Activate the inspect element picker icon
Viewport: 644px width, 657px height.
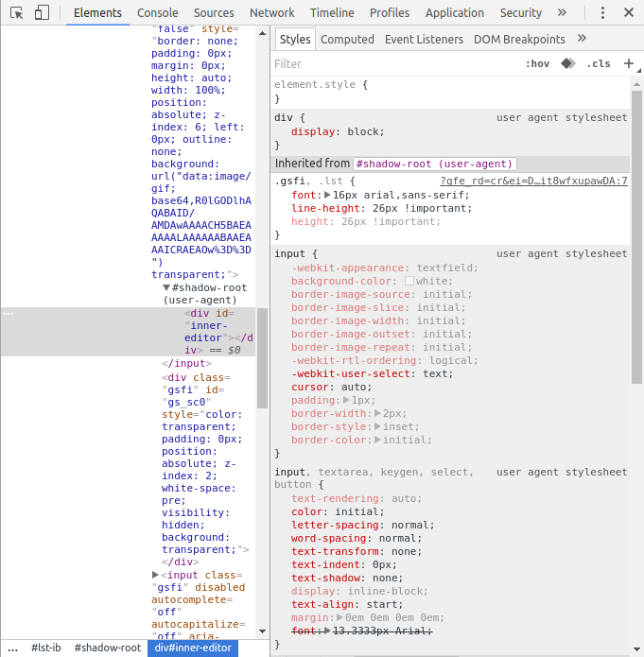coord(16,13)
